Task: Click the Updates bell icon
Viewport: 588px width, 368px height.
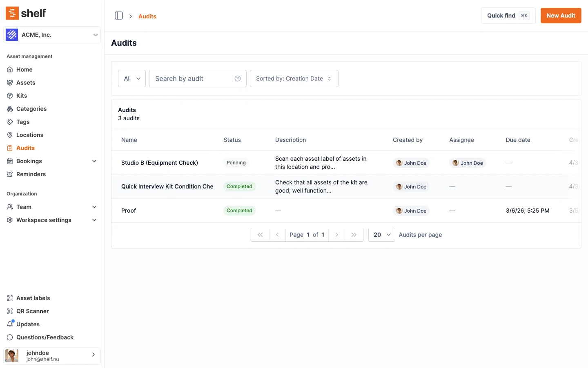Action: pos(10,324)
